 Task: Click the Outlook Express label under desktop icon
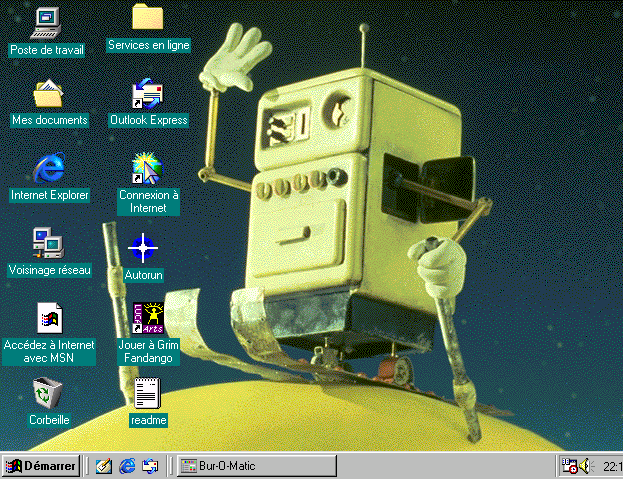point(149,120)
